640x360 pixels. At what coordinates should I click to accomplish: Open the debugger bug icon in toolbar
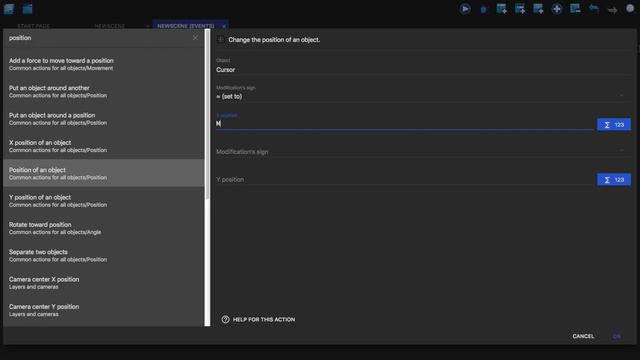point(483,9)
